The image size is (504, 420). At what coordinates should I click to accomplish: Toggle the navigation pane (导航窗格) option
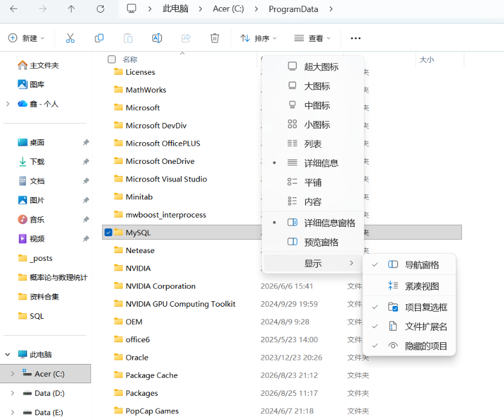pyautogui.click(x=409, y=265)
